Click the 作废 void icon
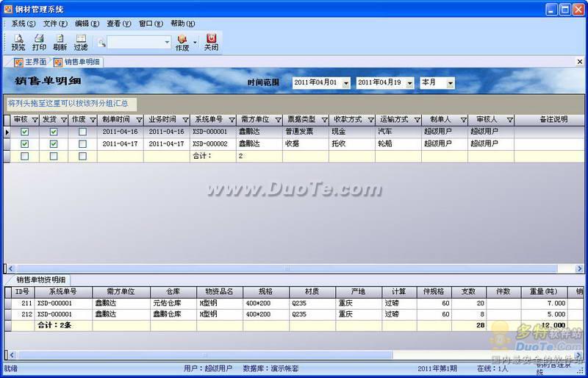Image resolution: width=588 pixels, height=378 pixels. 182,43
